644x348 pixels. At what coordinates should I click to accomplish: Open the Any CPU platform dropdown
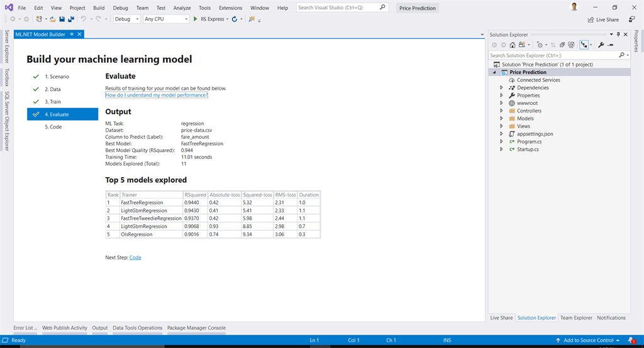click(x=166, y=19)
